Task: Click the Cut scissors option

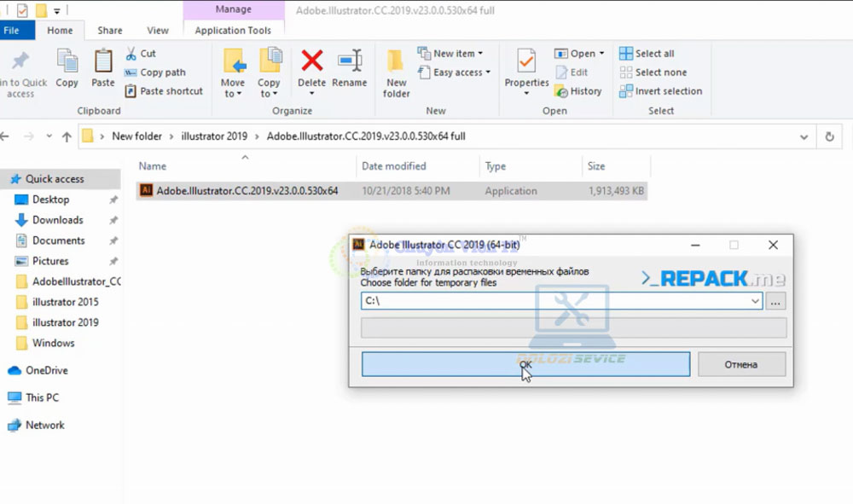Action: (141, 53)
